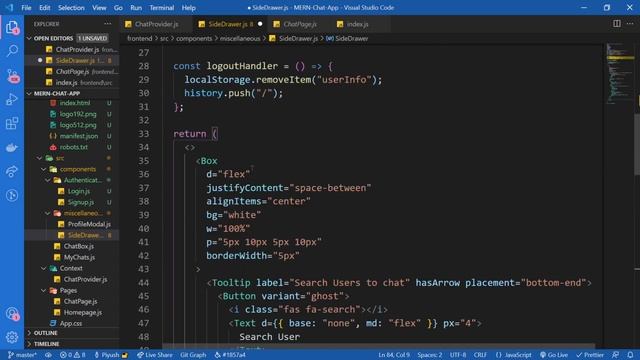Click CRLF end of line setting
640x360 pixels.
(480, 355)
